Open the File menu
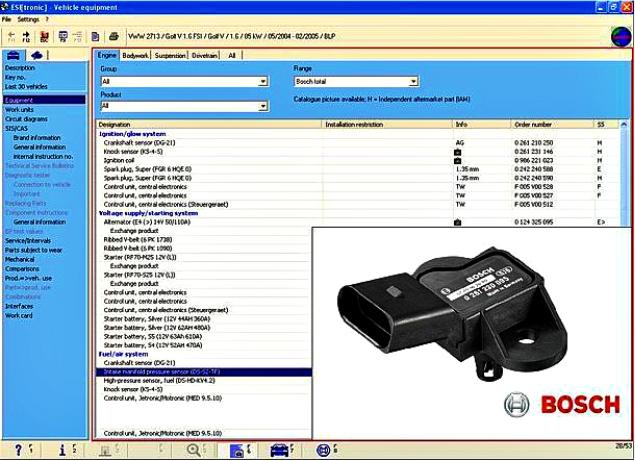 click(6, 19)
